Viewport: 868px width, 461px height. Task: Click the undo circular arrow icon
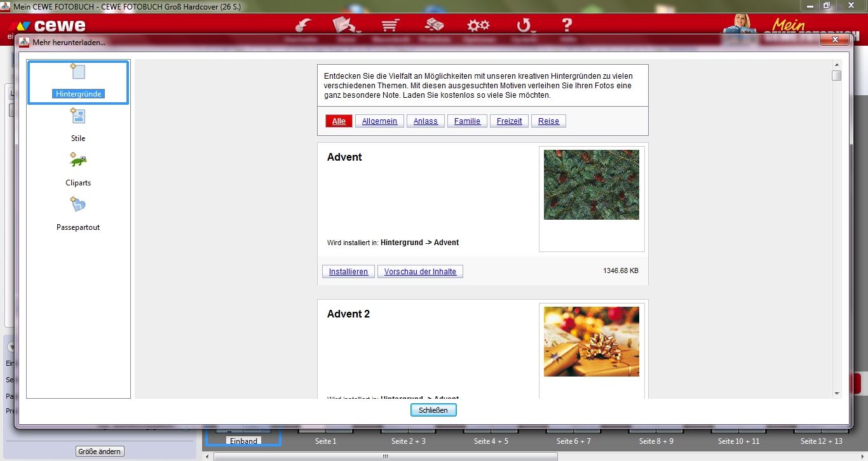click(x=525, y=25)
